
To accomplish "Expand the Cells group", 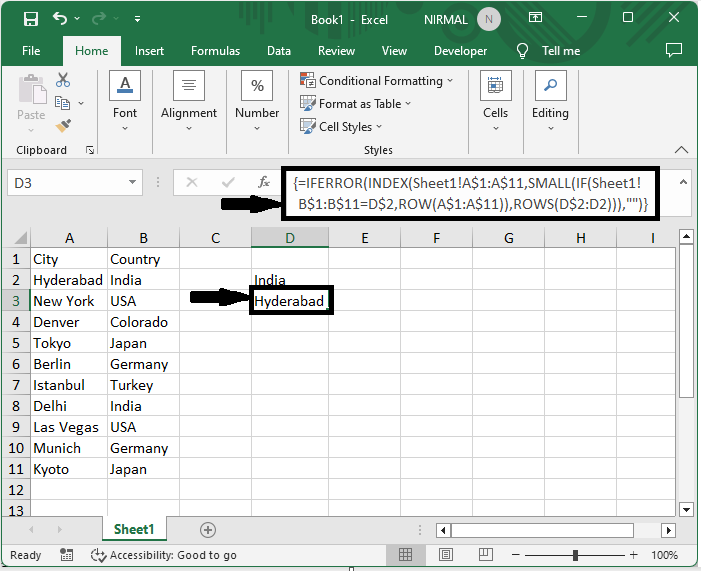I will pos(495,101).
